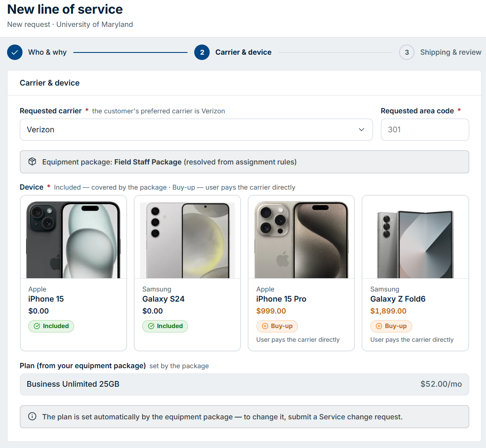Expand the carrier dropdown chevron arrow

tap(362, 130)
